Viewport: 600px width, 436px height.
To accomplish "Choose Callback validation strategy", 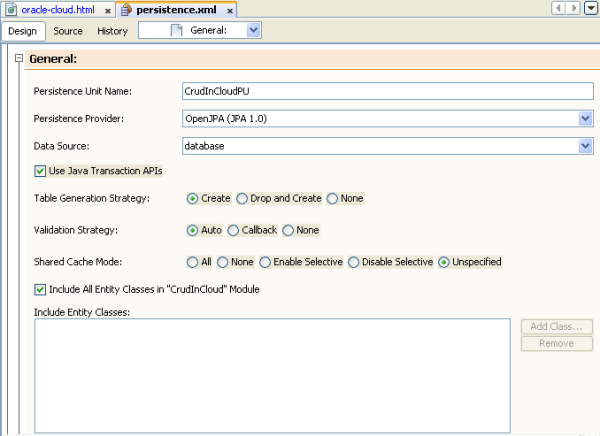I will (x=234, y=231).
